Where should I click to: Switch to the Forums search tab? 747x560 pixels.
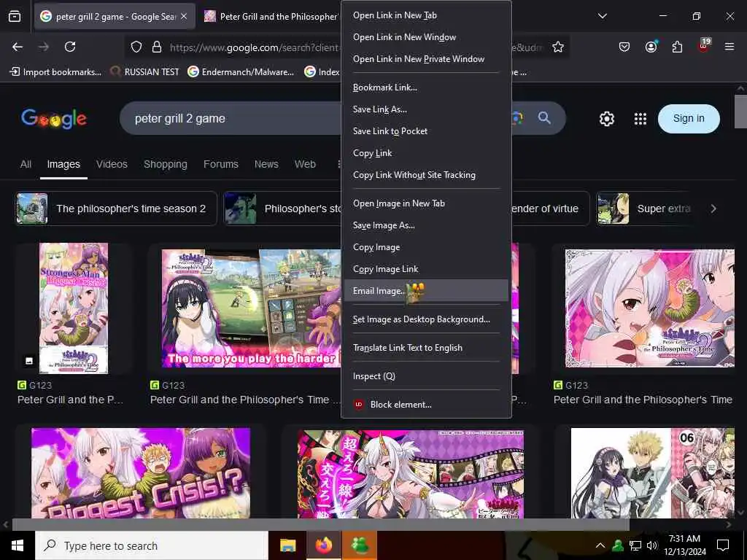(x=220, y=164)
